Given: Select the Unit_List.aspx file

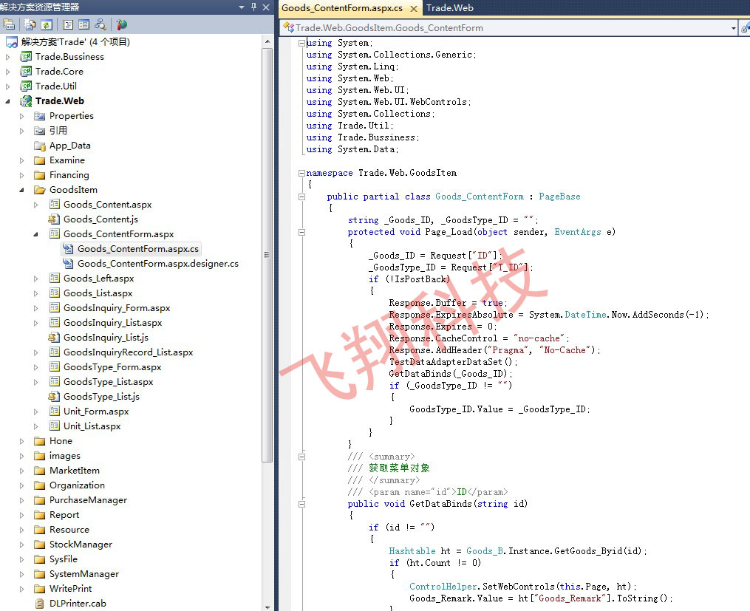Looking at the screenshot, I should (x=92, y=426).
